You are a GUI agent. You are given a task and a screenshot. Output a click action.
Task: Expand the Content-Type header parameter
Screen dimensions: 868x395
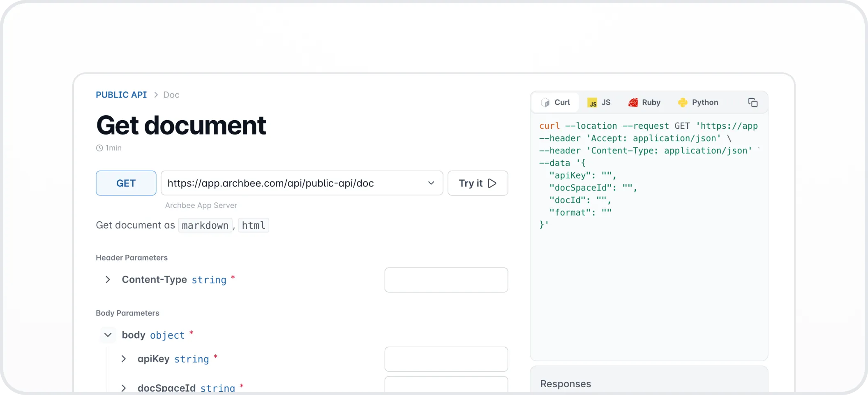[108, 280]
